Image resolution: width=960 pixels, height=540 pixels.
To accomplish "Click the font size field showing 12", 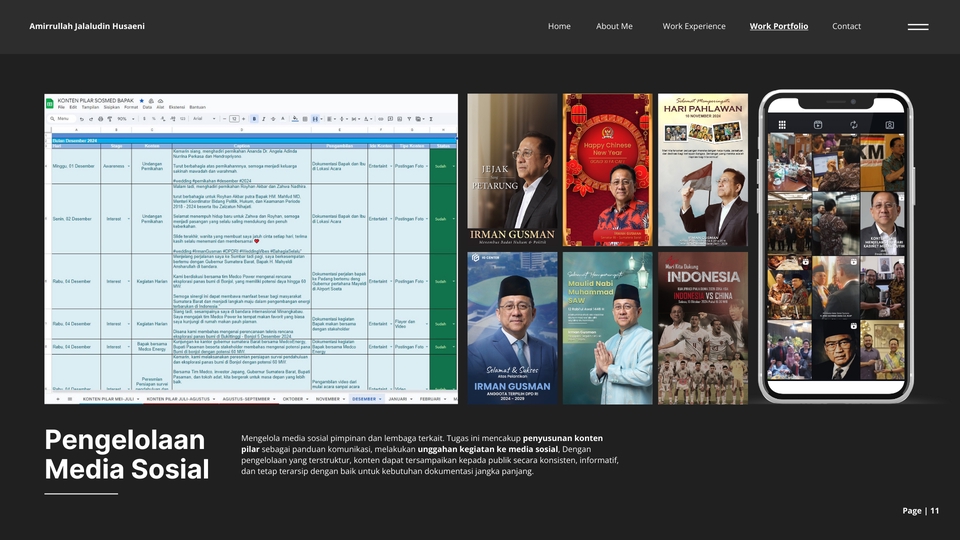I will [x=234, y=119].
